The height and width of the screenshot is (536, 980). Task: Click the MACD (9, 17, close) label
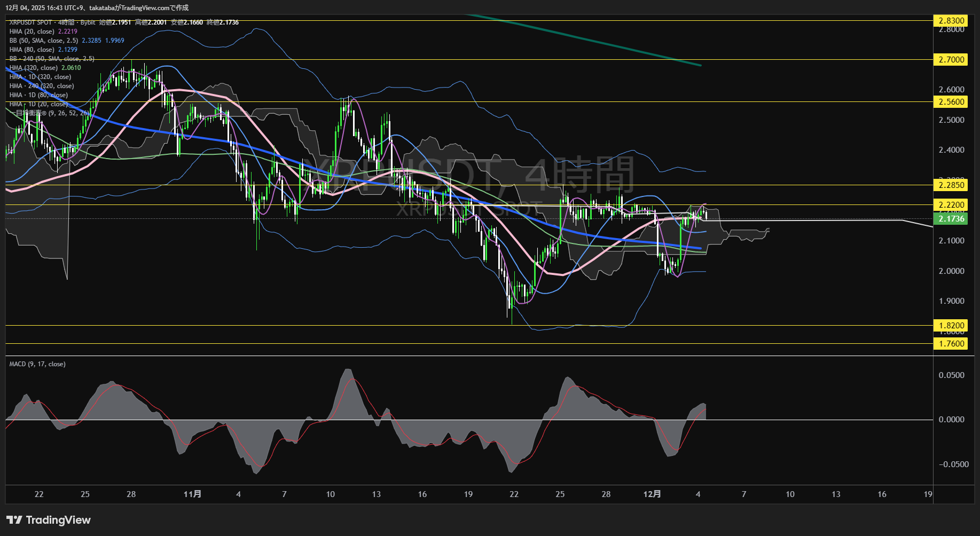(x=37, y=364)
